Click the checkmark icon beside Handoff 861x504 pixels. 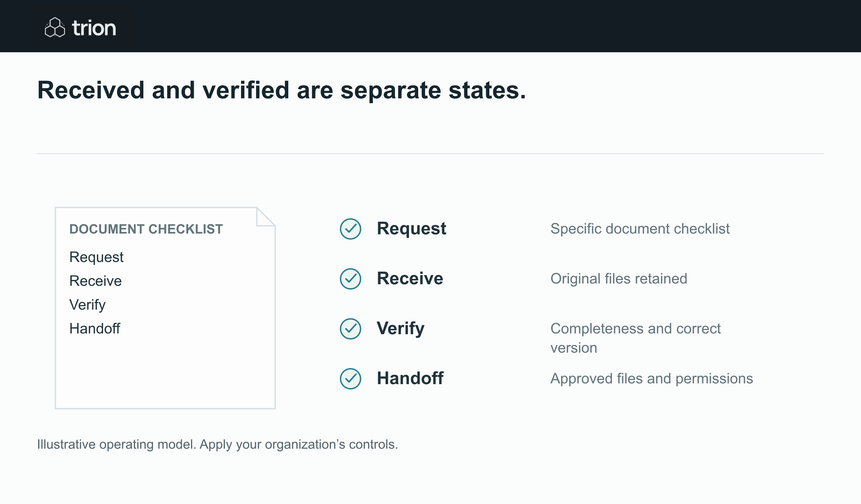[351, 379]
